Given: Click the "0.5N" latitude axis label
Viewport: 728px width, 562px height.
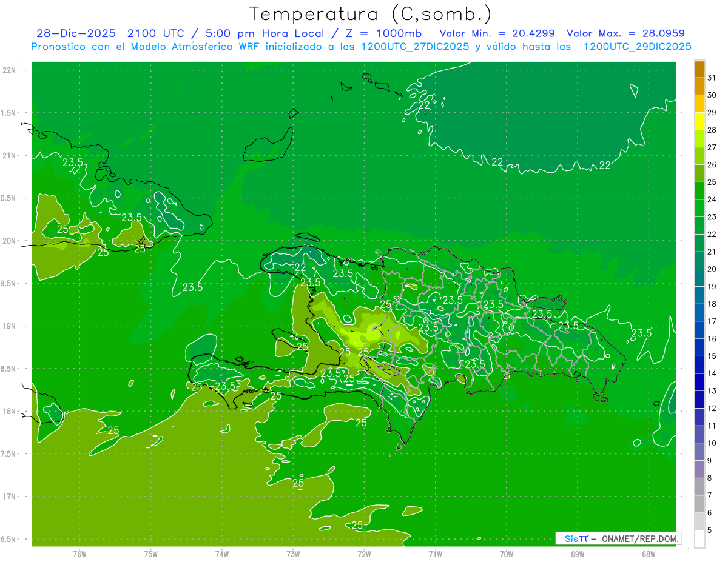Looking at the screenshot, I should [9, 198].
